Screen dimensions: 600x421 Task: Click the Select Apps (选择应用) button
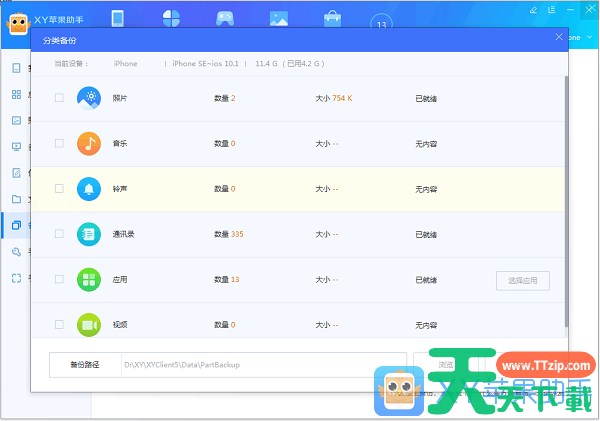[x=523, y=280]
